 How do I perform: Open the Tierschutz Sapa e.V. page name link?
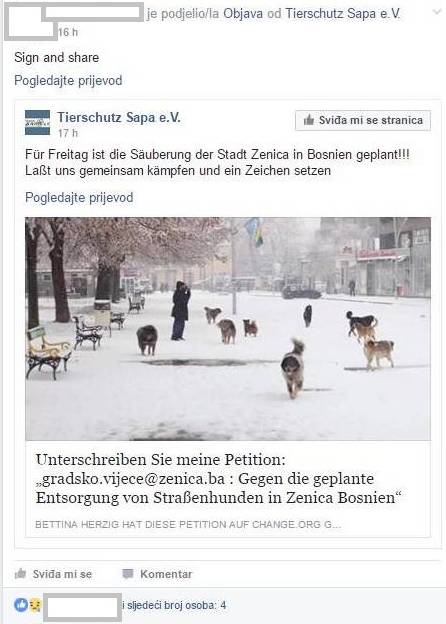tap(119, 117)
